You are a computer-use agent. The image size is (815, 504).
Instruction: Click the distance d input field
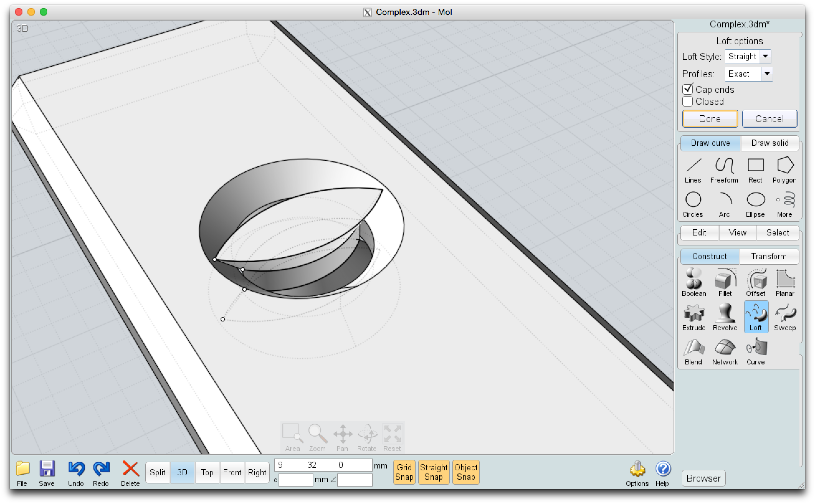(296, 480)
